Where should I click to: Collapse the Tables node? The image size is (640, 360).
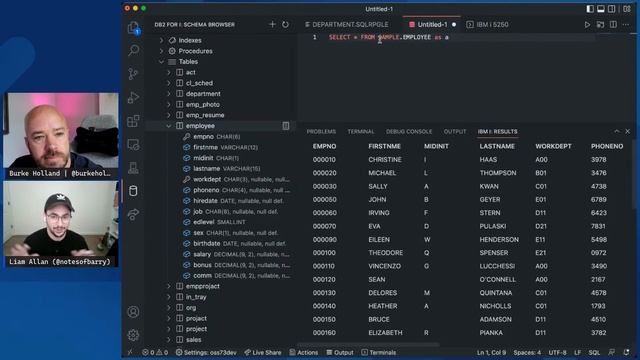pyautogui.click(x=161, y=62)
